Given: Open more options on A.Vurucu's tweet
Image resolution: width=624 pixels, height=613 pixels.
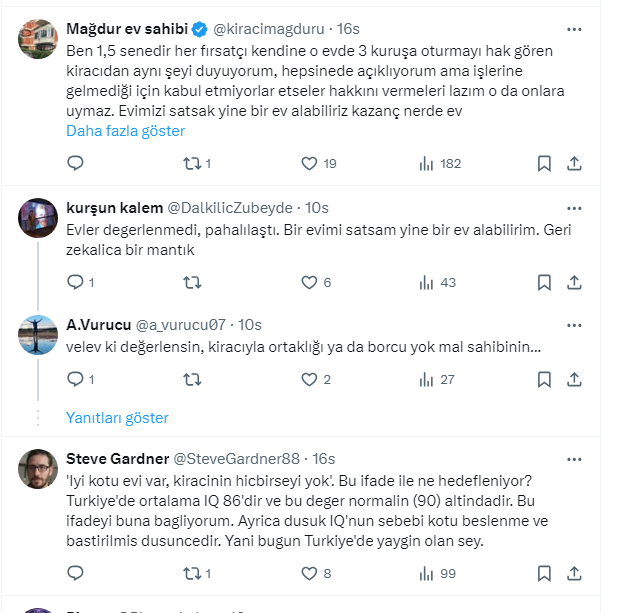Looking at the screenshot, I should (x=574, y=324).
